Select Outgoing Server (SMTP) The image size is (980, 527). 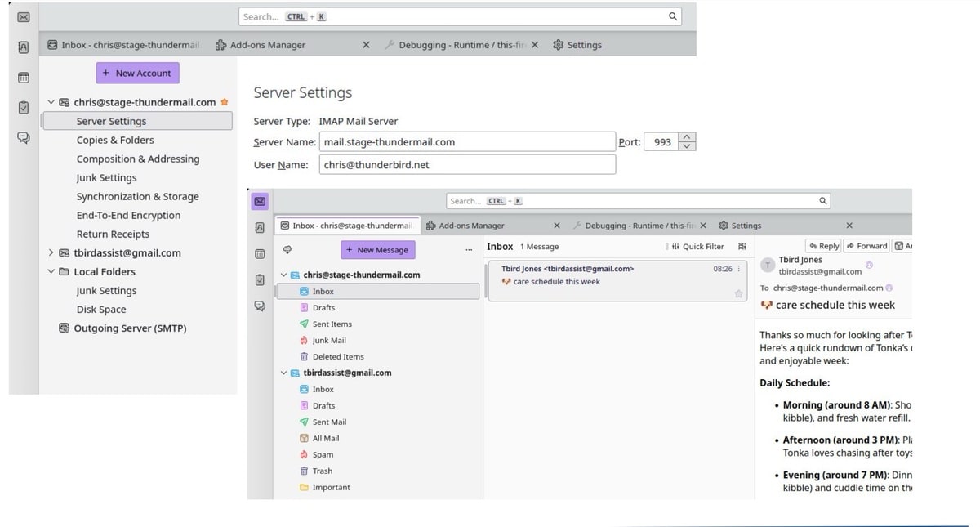click(x=130, y=328)
